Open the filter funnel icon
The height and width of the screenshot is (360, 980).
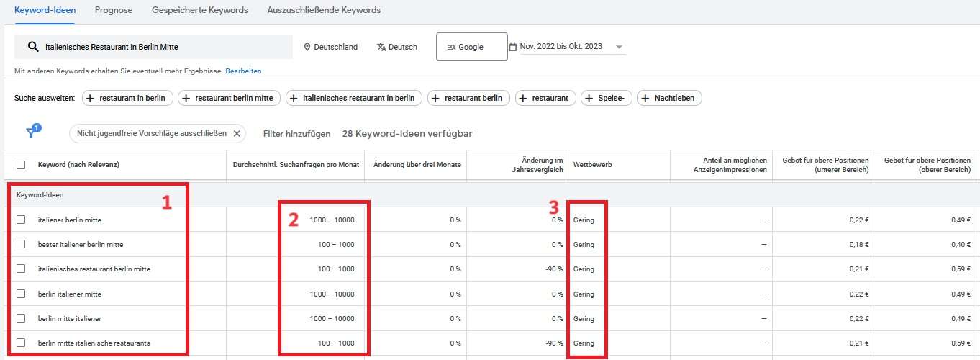point(32,132)
